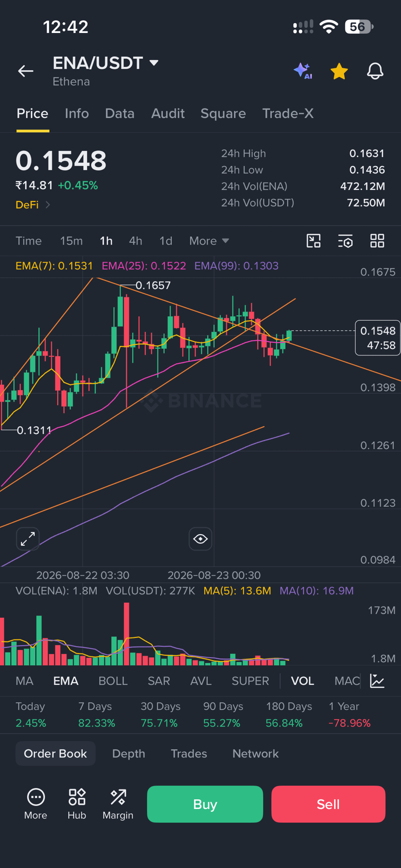The image size is (401, 868).
Task: Tap the 0.1657 high marker on chart
Action: tap(153, 285)
